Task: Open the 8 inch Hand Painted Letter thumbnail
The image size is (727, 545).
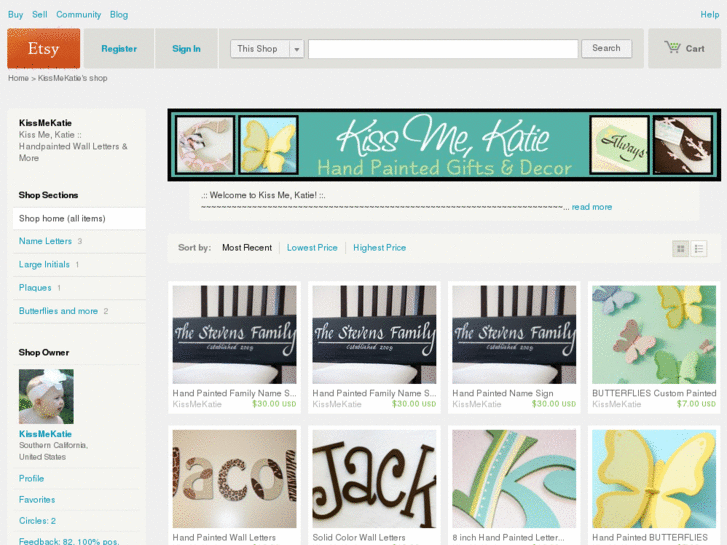Action: point(514,479)
